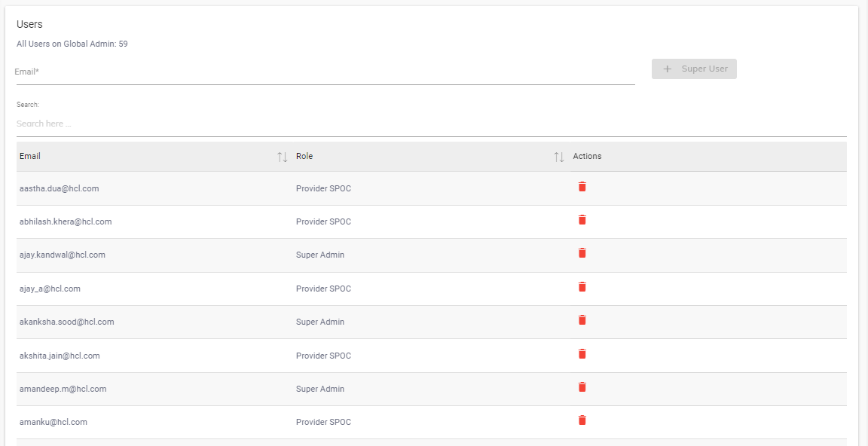Image resolution: width=868 pixels, height=446 pixels.
Task: Click the Email column header
Action: tap(30, 156)
